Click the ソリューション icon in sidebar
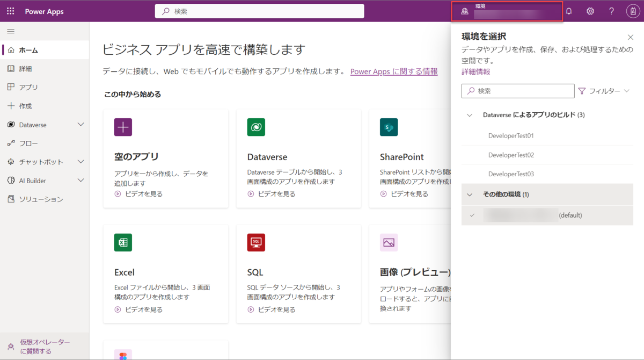Image resolution: width=644 pixels, height=360 pixels. tap(11, 199)
